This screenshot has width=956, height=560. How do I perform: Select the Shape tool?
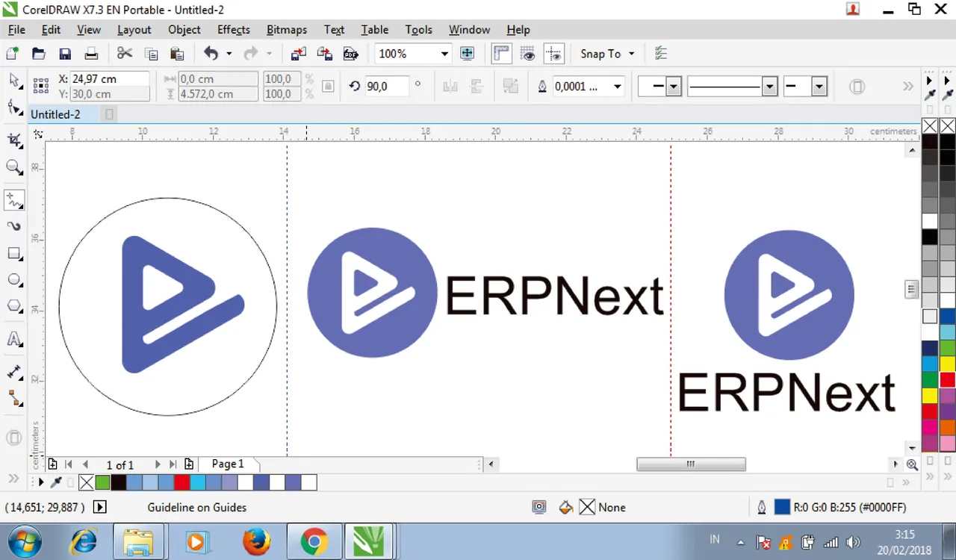[x=13, y=108]
